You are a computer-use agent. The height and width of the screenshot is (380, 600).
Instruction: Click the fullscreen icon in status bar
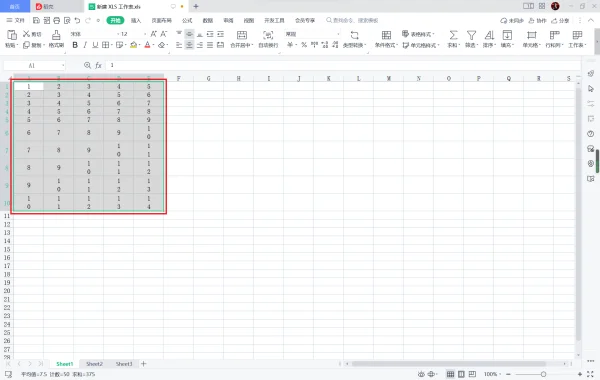tap(590, 374)
